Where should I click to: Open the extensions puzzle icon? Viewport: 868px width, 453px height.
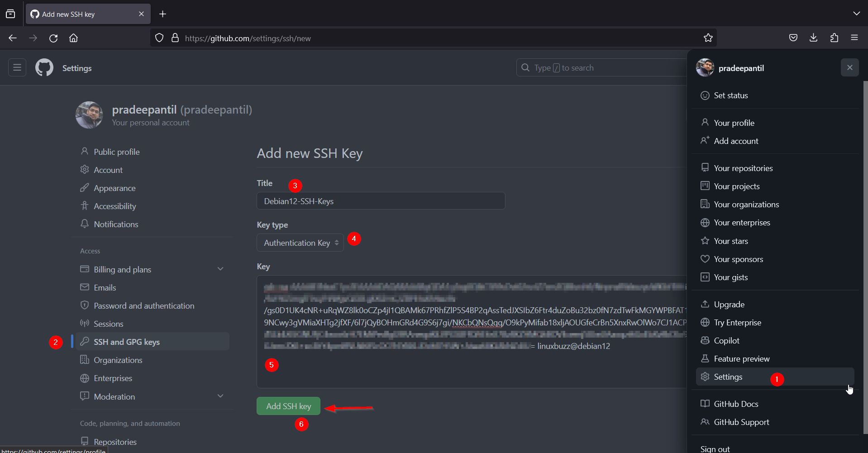coord(834,38)
